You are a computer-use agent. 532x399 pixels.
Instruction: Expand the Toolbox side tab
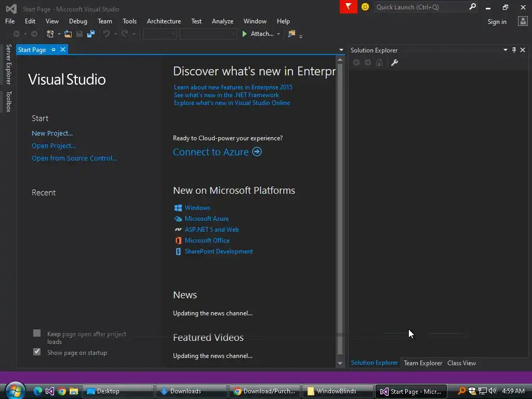coord(8,101)
